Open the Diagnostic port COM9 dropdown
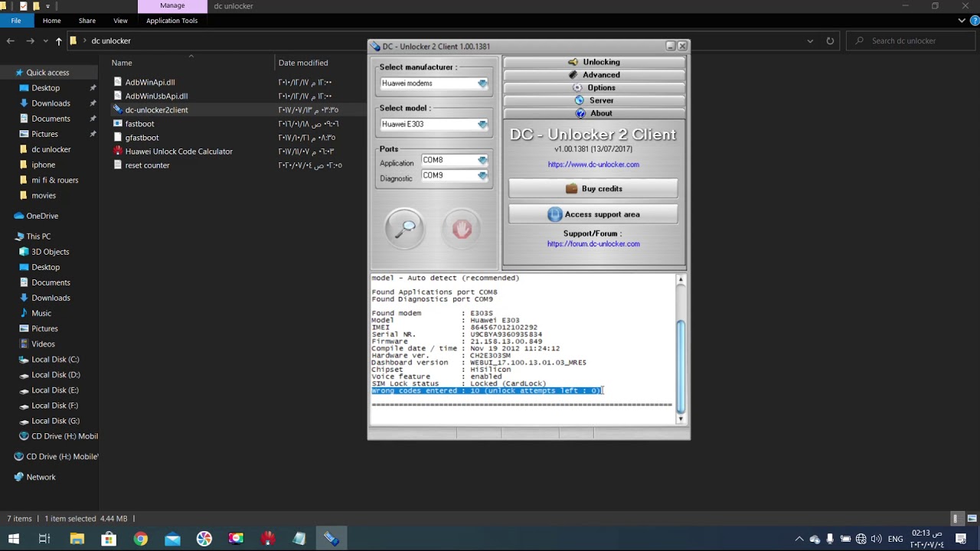This screenshot has width=980, height=551. (482, 175)
